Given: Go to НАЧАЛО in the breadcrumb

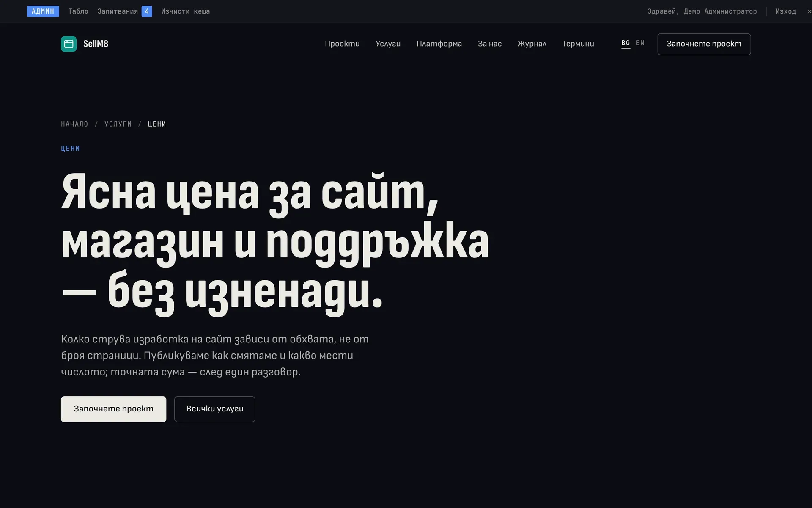Looking at the screenshot, I should click(x=74, y=124).
